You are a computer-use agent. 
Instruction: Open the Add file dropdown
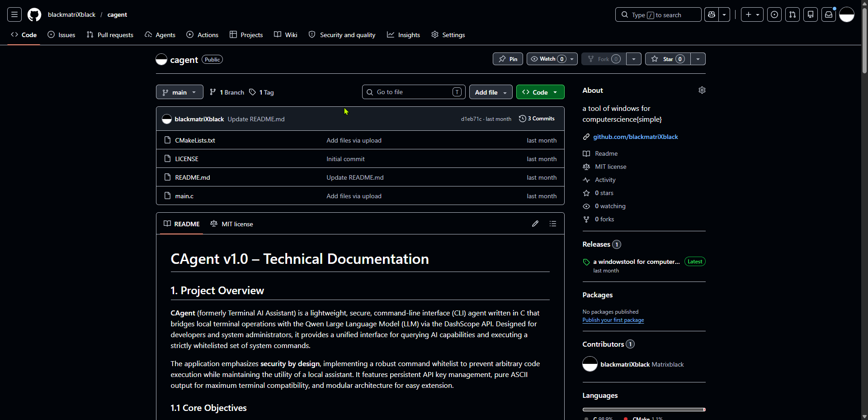pos(491,92)
